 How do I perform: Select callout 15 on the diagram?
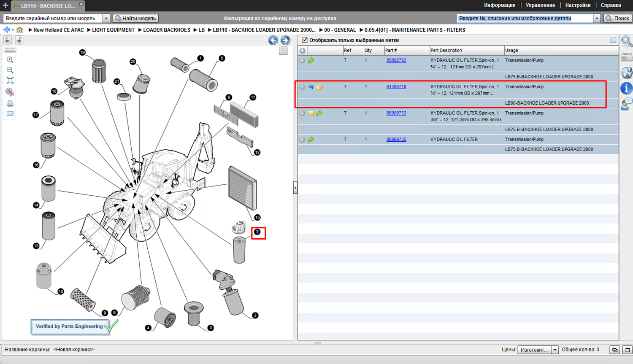coord(257,218)
